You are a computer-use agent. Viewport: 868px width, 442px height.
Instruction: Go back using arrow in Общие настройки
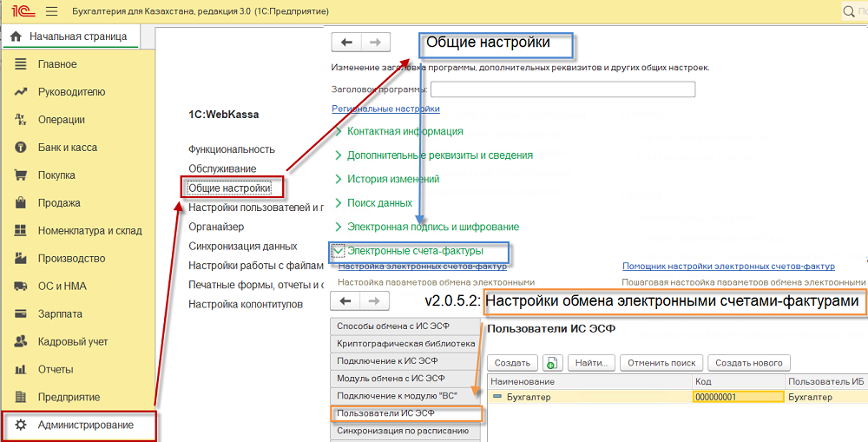346,42
